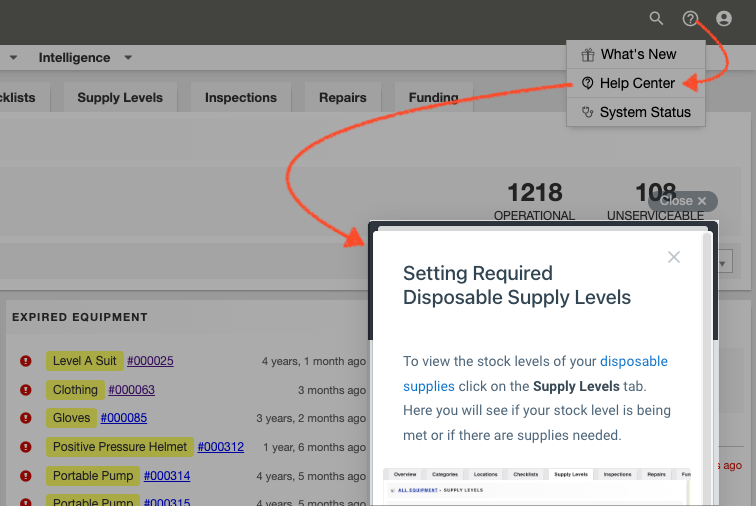The width and height of the screenshot is (756, 506).
Task: Click the alert icon beside Level A Suit
Action: (x=26, y=361)
